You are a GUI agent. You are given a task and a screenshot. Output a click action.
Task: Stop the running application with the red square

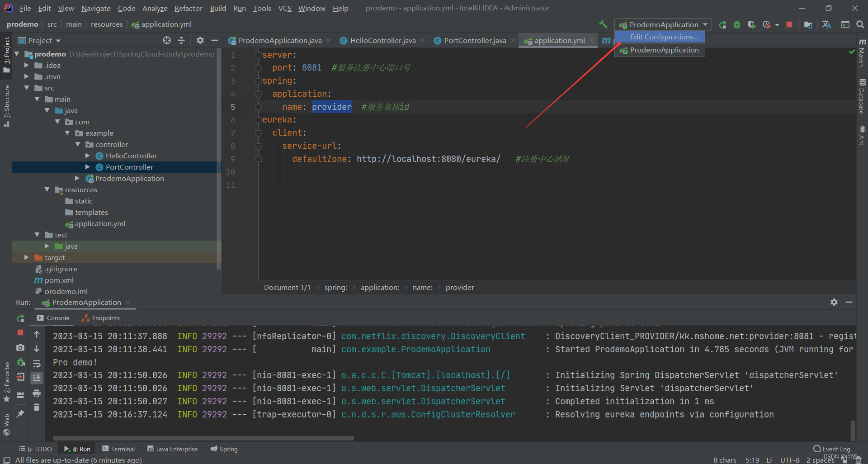point(789,24)
